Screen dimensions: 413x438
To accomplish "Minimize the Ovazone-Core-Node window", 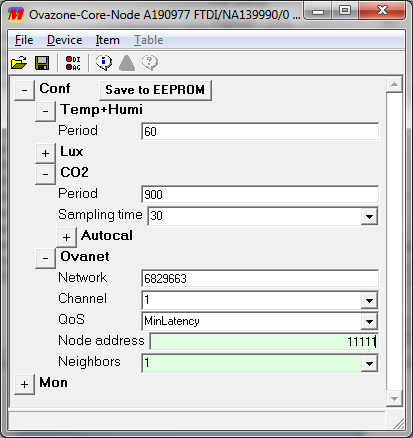I will click(x=318, y=12).
